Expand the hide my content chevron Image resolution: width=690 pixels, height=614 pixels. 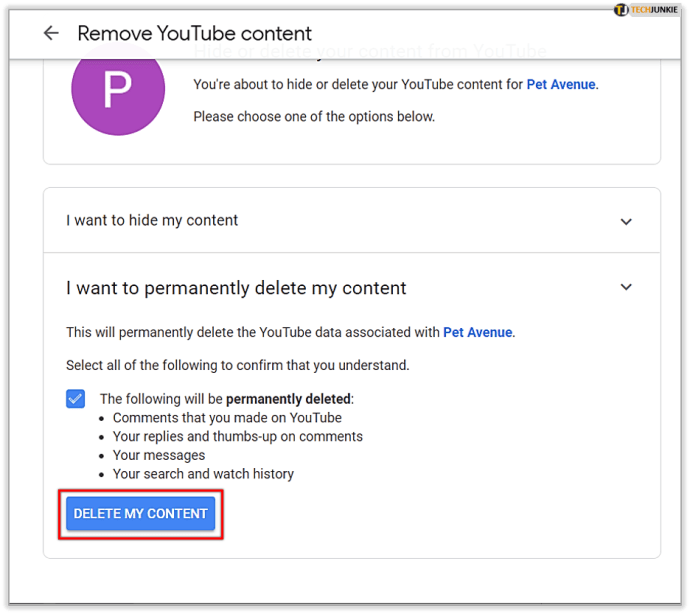pos(626,221)
